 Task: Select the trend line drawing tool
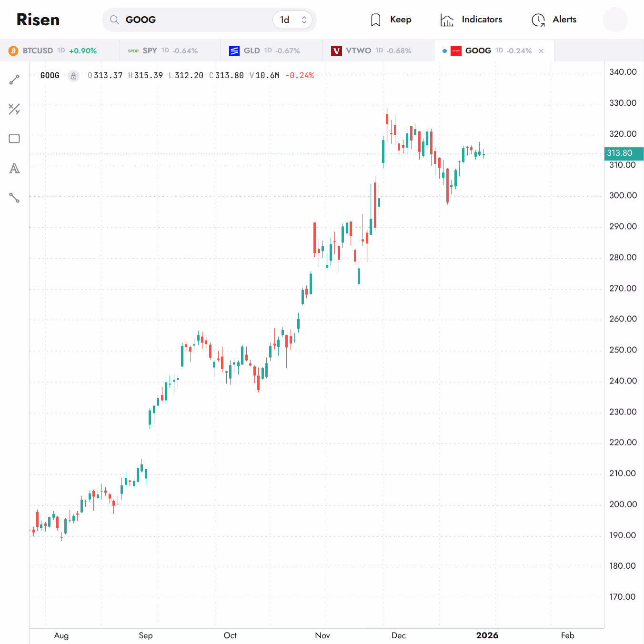(x=14, y=80)
